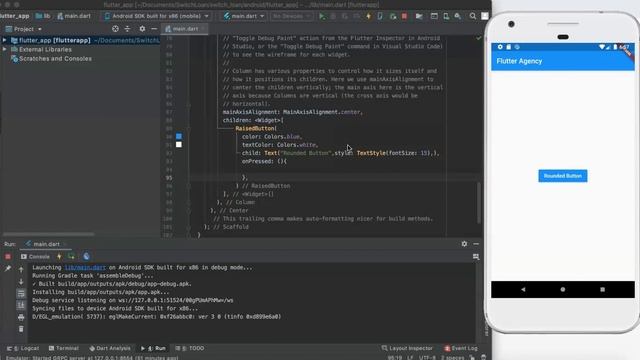Image resolution: width=640 pixels, height=360 pixels.
Task: Click the attach debugger device icon in toolbar
Action: 380,16
